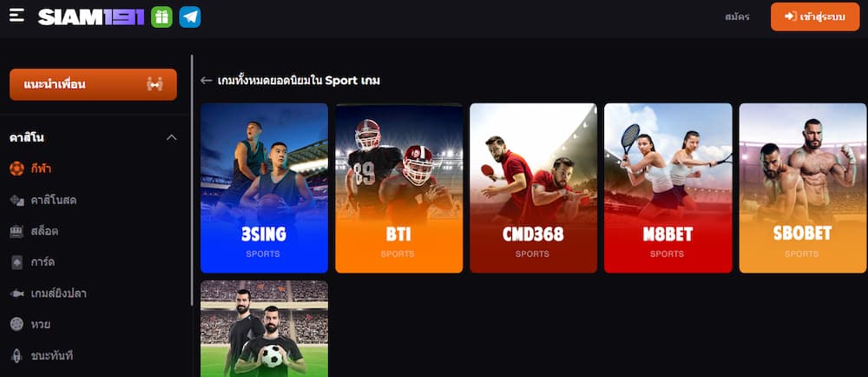The image size is (868, 377).
Task: Click the คาสิโนสด live casino icon
Action: coord(16,200)
